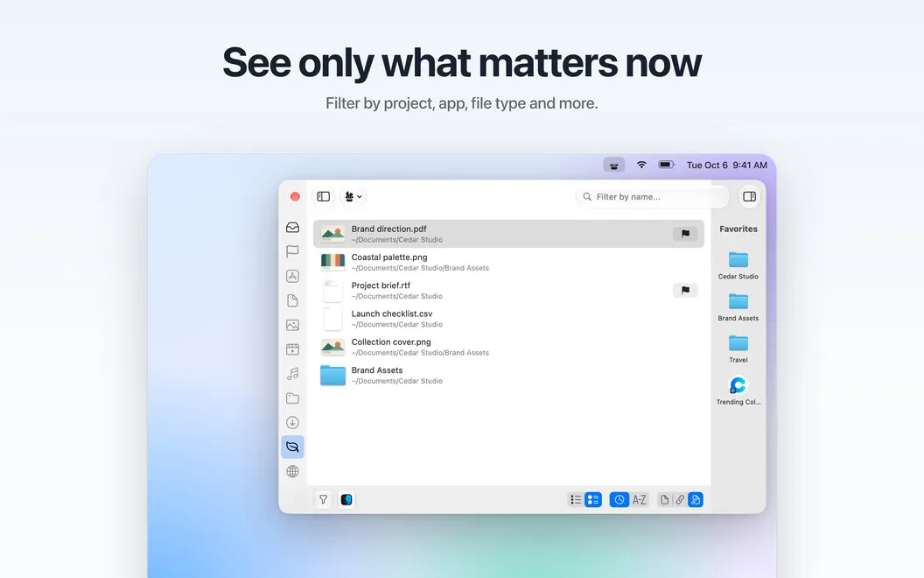Check battery status in menu bar
The image size is (924, 578).
[x=667, y=165]
